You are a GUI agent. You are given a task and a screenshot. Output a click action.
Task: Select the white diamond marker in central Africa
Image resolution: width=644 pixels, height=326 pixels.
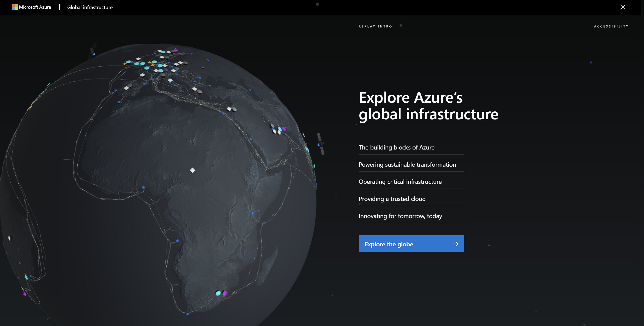[192, 170]
